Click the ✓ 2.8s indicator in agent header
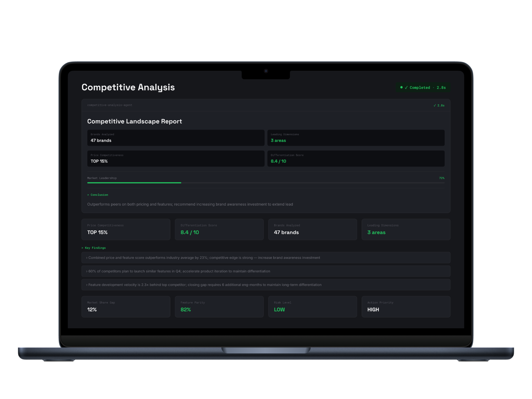Screen dimensions: 532x399 pyautogui.click(x=439, y=105)
